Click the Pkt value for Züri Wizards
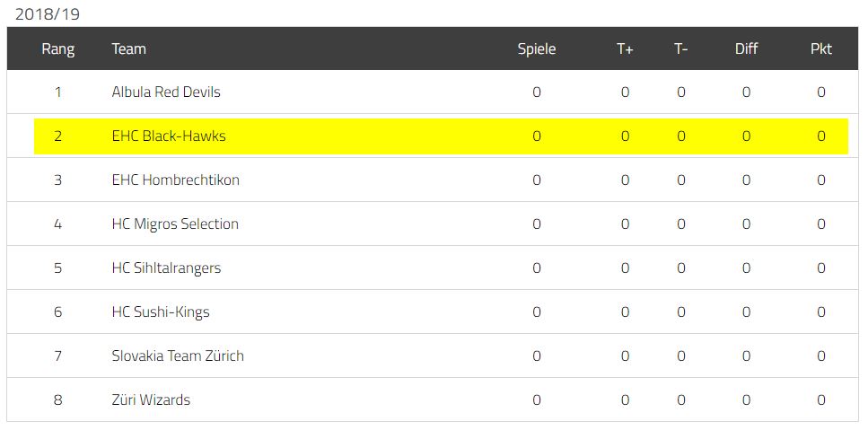Screen dimensions: 868x430 click(x=821, y=399)
